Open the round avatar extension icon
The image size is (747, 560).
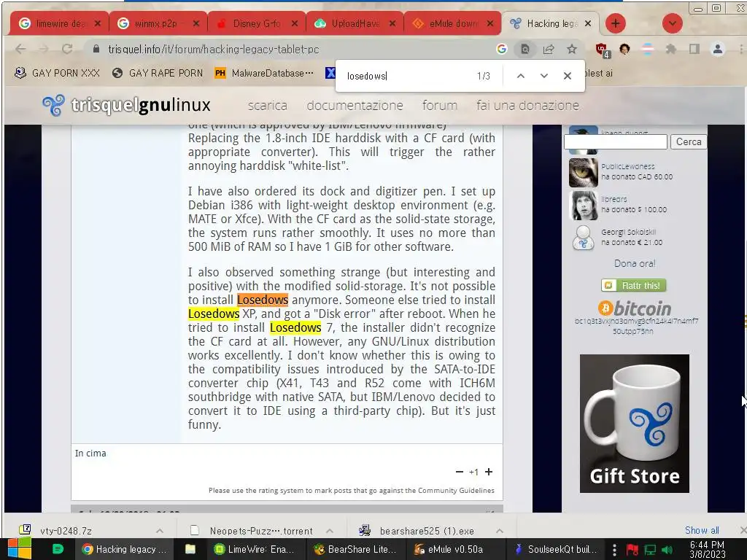tap(624, 49)
